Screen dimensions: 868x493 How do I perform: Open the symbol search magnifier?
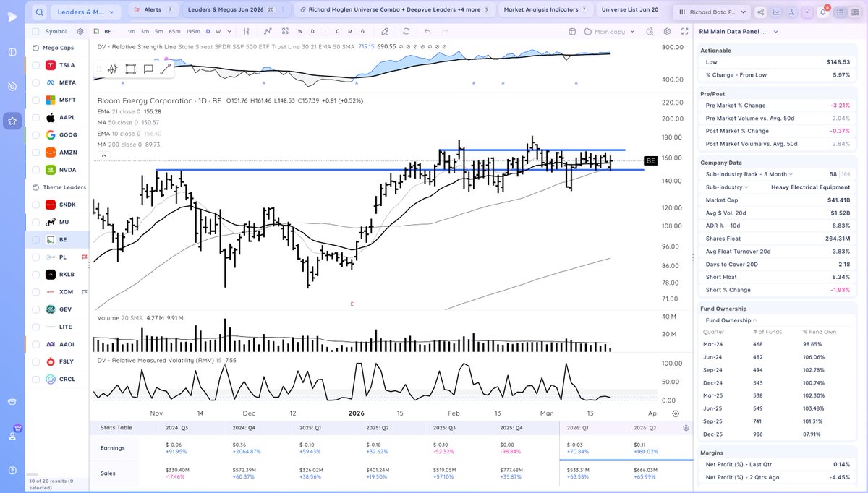pyautogui.click(x=39, y=12)
